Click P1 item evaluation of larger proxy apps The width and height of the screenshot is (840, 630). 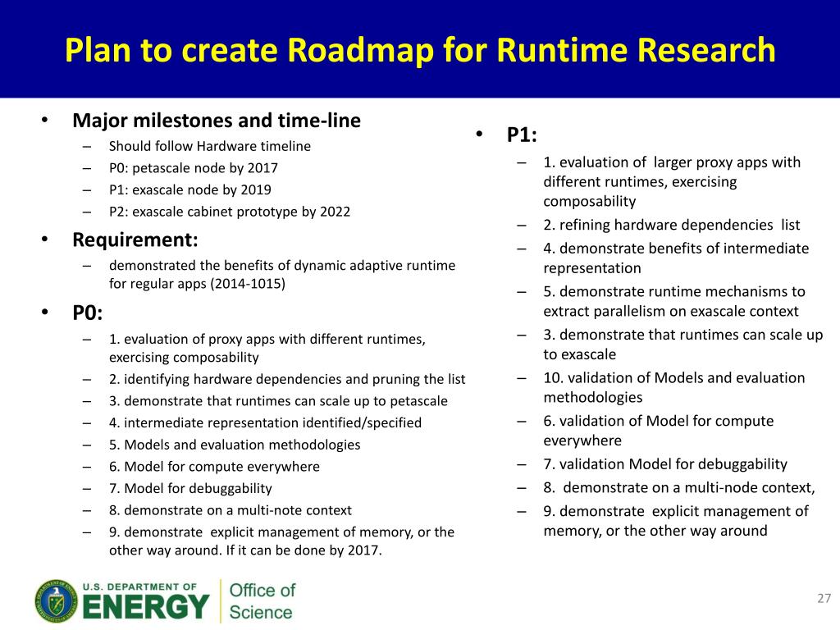pyautogui.click(x=672, y=182)
